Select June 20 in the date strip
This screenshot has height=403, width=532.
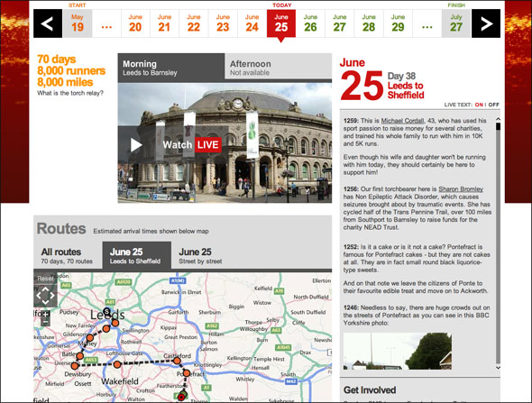(135, 23)
